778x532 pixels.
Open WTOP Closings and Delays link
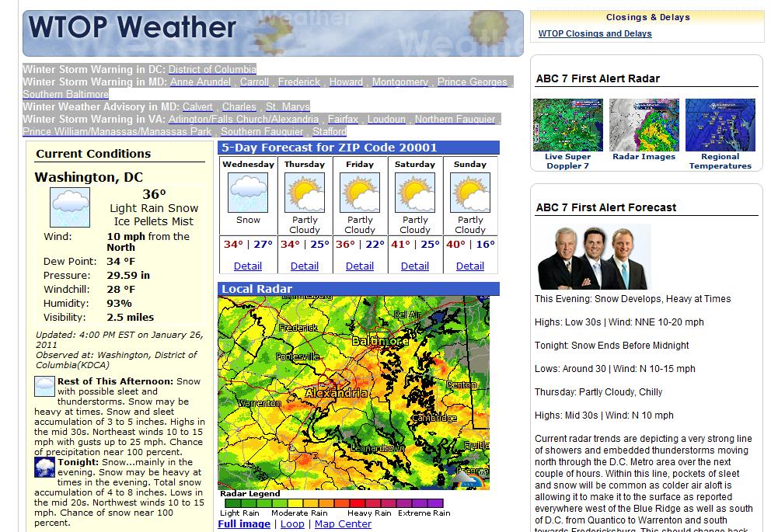click(x=595, y=33)
